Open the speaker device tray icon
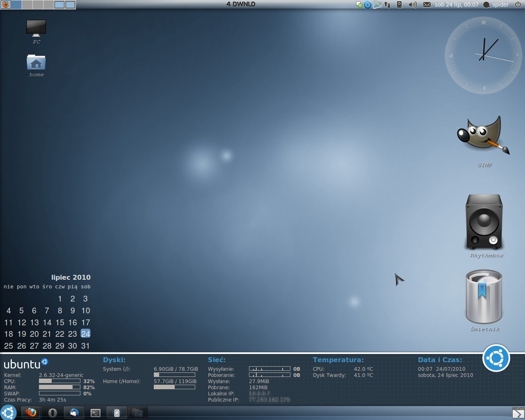 [399, 5]
